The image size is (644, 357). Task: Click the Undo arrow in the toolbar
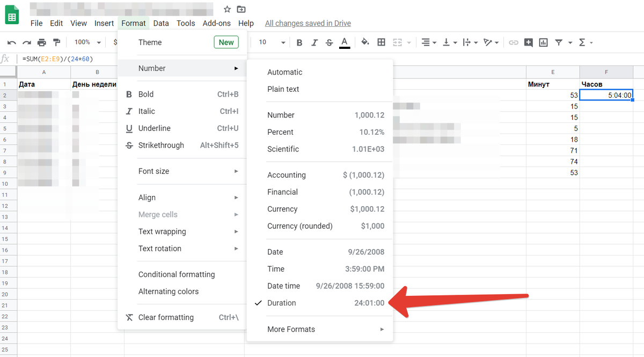12,42
